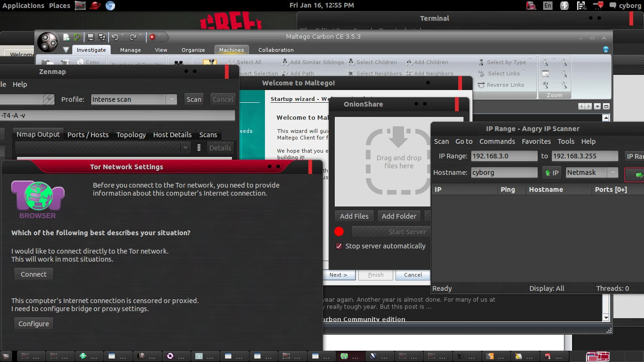Open the terminal launcher in top panel
The width and height of the screenshot is (644, 362).
click(x=80, y=6)
